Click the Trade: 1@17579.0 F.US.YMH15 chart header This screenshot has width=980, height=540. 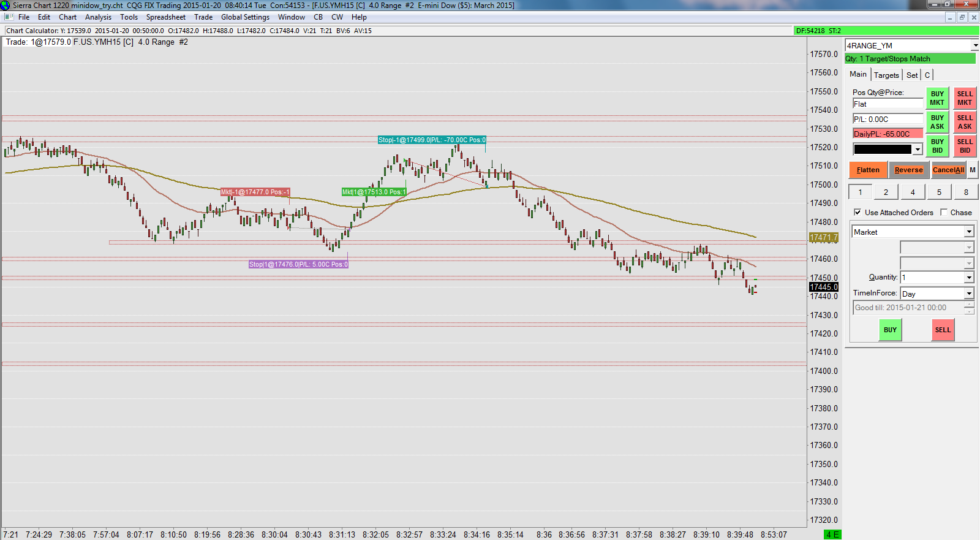97,42
